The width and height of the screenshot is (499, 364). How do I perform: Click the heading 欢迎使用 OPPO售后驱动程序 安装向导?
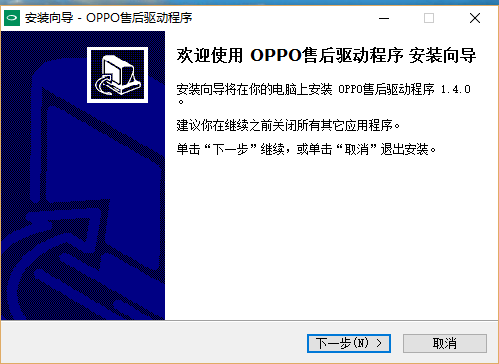coord(326,55)
